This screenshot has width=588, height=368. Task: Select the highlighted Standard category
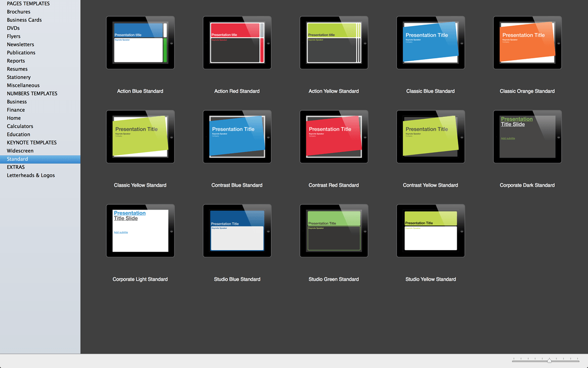click(x=40, y=159)
